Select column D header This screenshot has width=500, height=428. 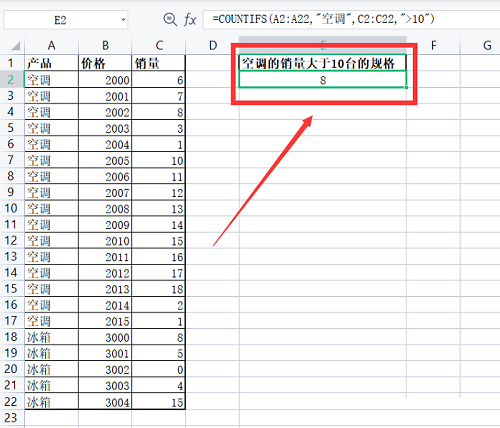(x=212, y=45)
